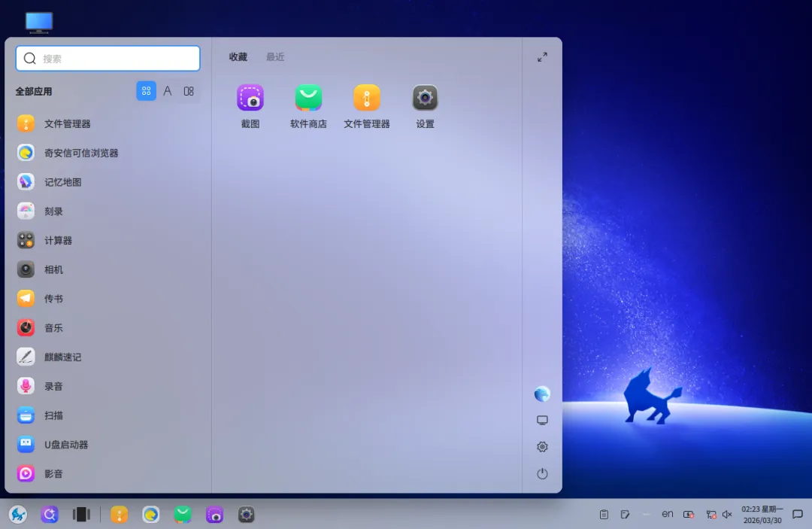
Task: Click computer icon on desktop
Action: [39, 23]
